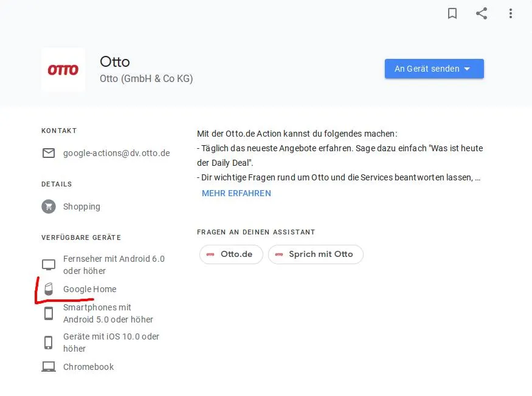Click Geräte mit iOS 10.0 text
Viewport: 532px width, 396px height.
[111, 343]
